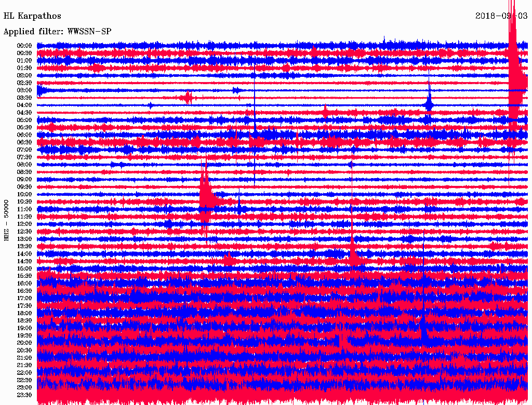Select the 06:00 time label

24,135
